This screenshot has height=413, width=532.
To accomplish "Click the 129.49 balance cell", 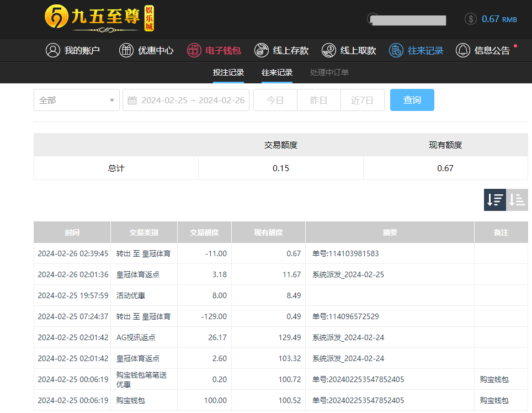I will 289,337.
